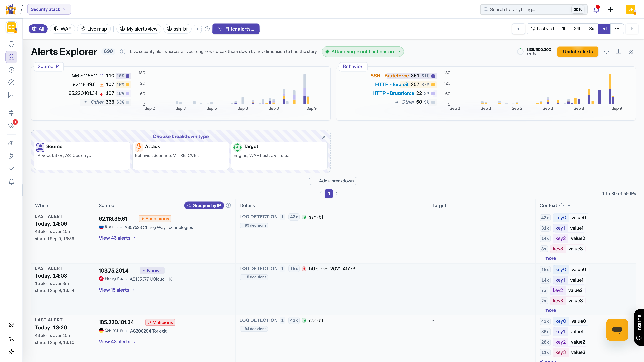Screen dimensions: 644x362
Task: Open the notifications bell in top bar
Action: pyautogui.click(x=596, y=9)
